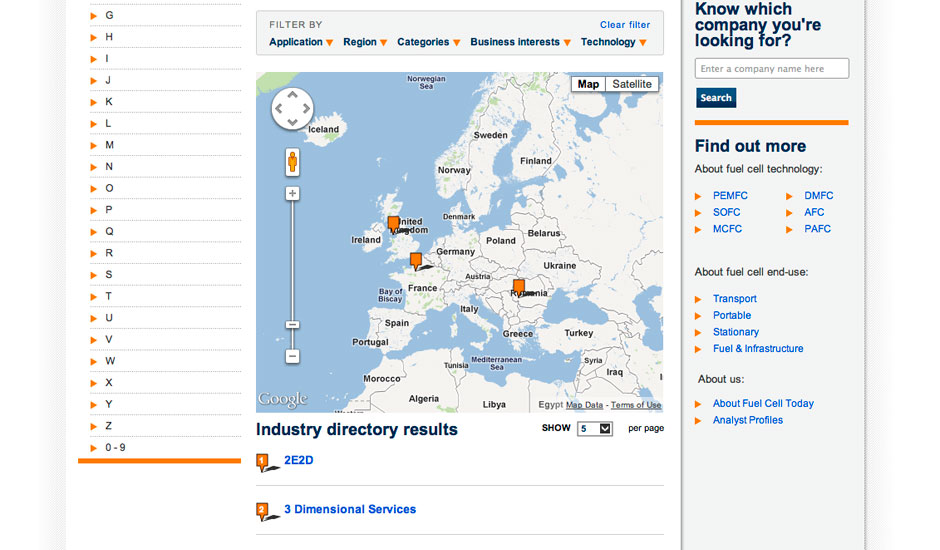This screenshot has height=550, width=940.
Task: Open the SOFC technology link
Action: tap(727, 212)
